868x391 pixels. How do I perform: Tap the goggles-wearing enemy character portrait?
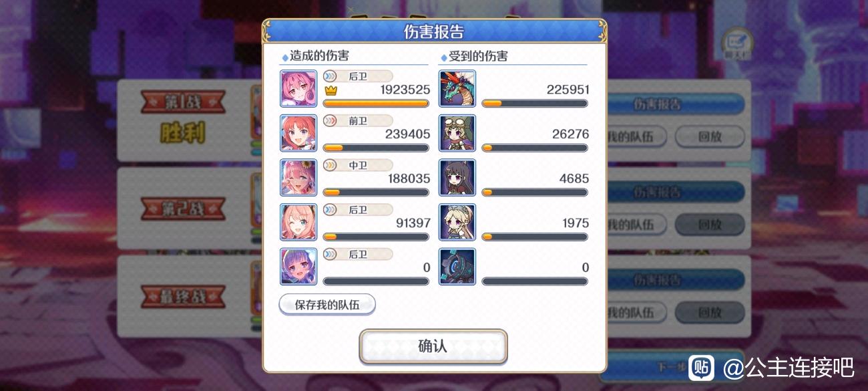pyautogui.click(x=457, y=133)
